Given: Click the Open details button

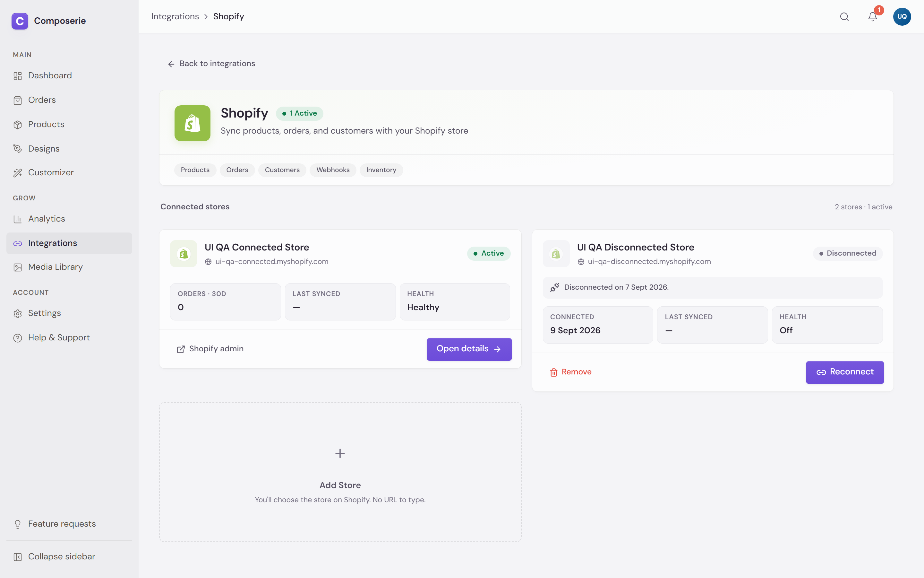Looking at the screenshot, I should click(469, 349).
